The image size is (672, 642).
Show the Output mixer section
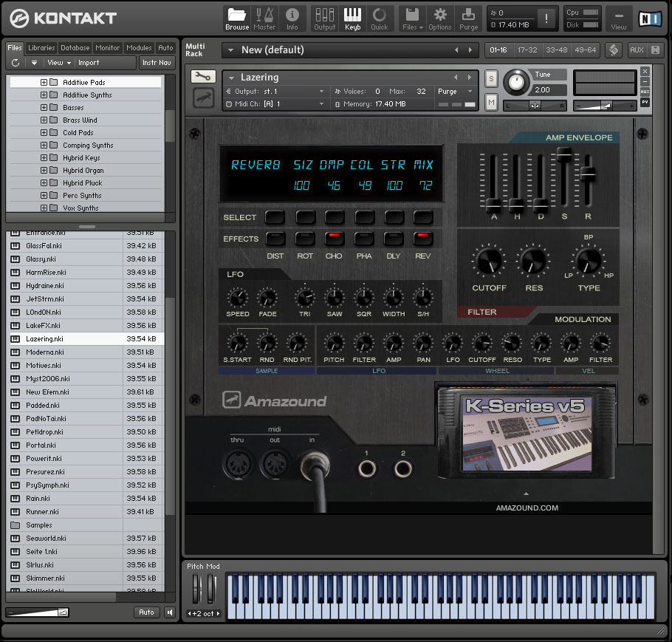click(324, 19)
